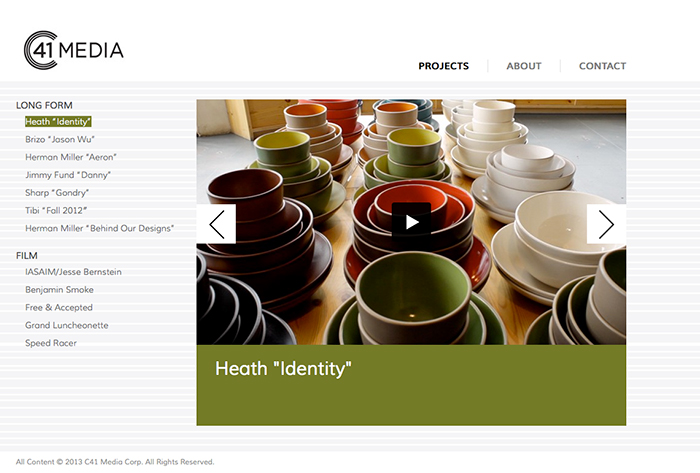
Task: Open Jimmy Fund "Danny" project
Action: point(68,175)
